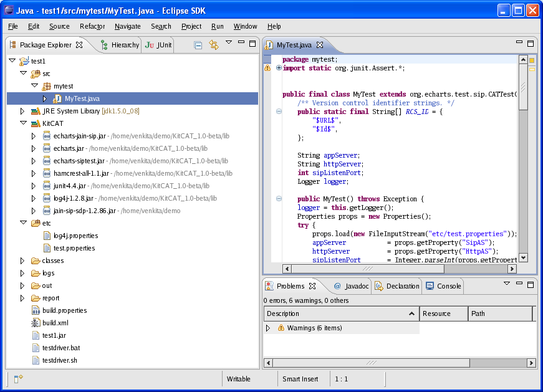543x392 pixels.
Task: Open Package Explorer view menu triangle
Action: 229,42
